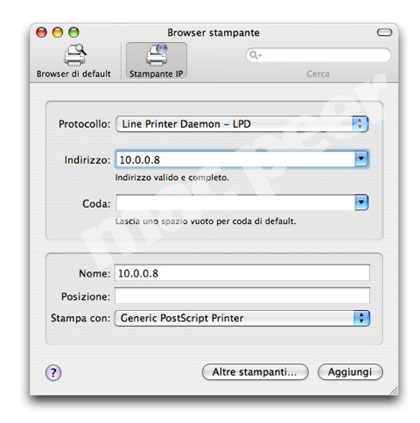The height and width of the screenshot is (423, 420).
Task: Open the Stampa con printer driver popup
Action: coord(242,318)
